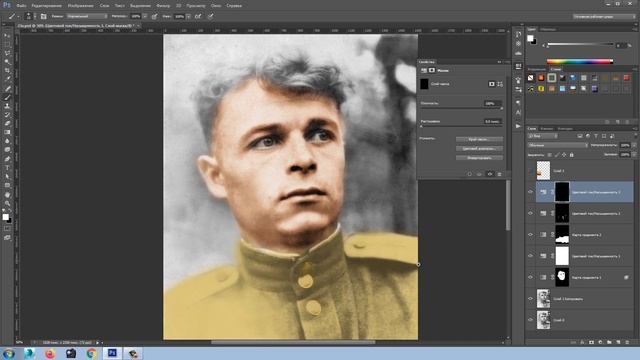Select the pixel mask button in Properties
Viewport: 640px width, 360px height.
pos(491,84)
